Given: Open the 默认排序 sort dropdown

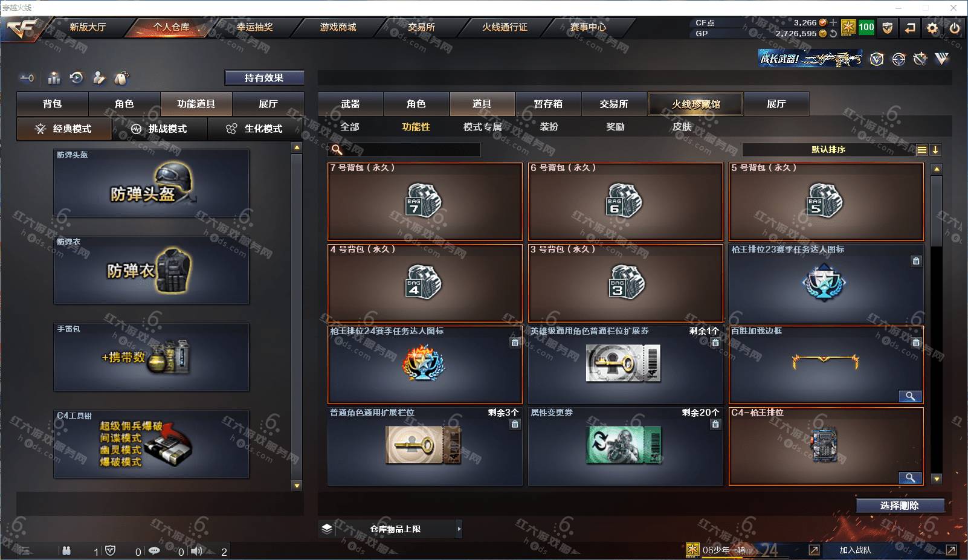Looking at the screenshot, I should (x=828, y=150).
